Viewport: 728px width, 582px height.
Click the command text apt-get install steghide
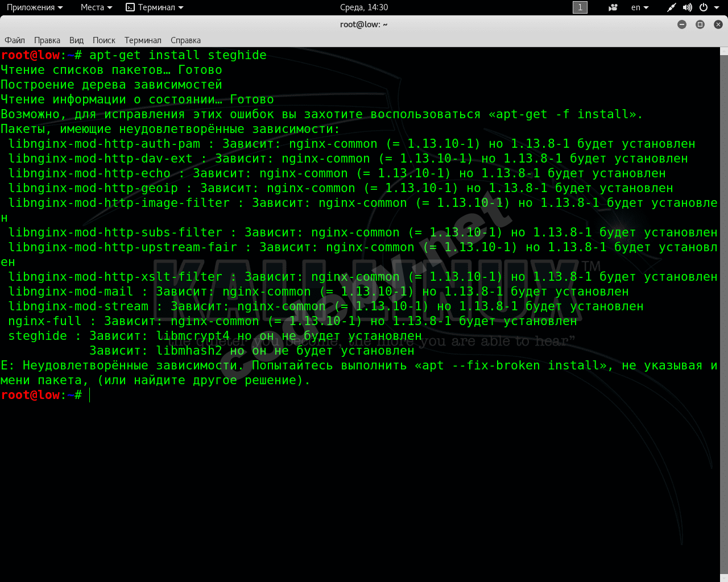(x=178, y=55)
